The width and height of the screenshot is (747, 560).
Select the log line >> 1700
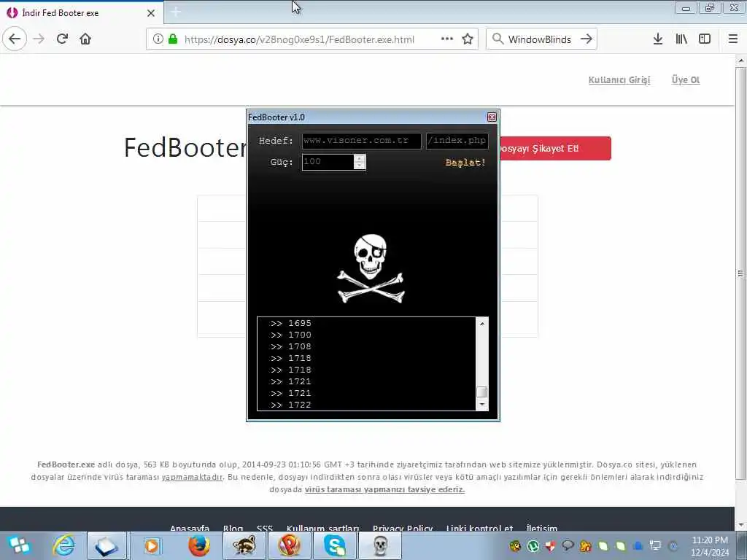(290, 335)
